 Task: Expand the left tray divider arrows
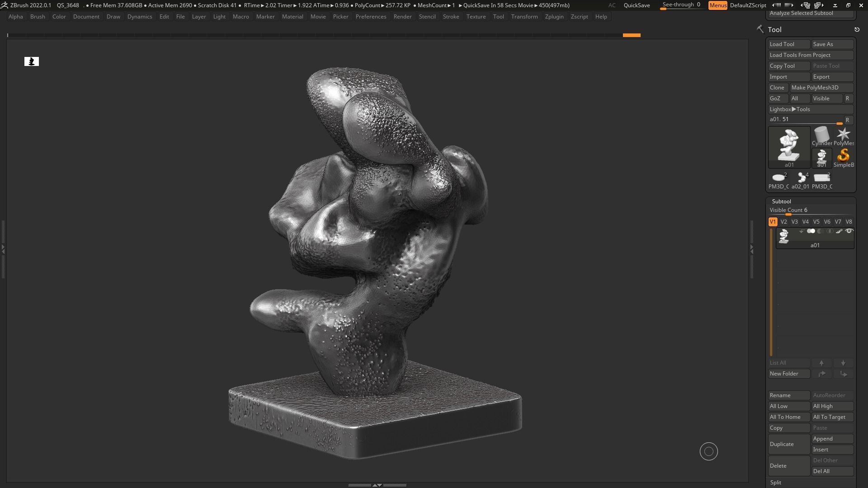coord(3,249)
